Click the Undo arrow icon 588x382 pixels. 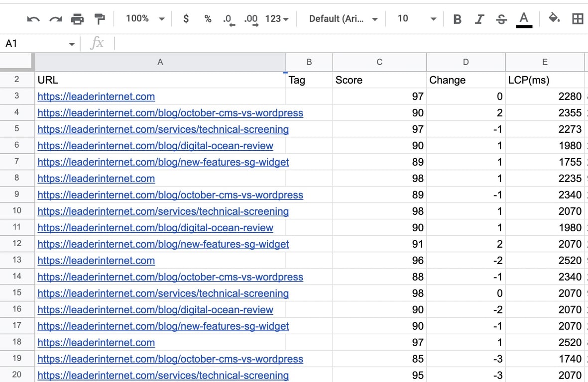tap(33, 19)
